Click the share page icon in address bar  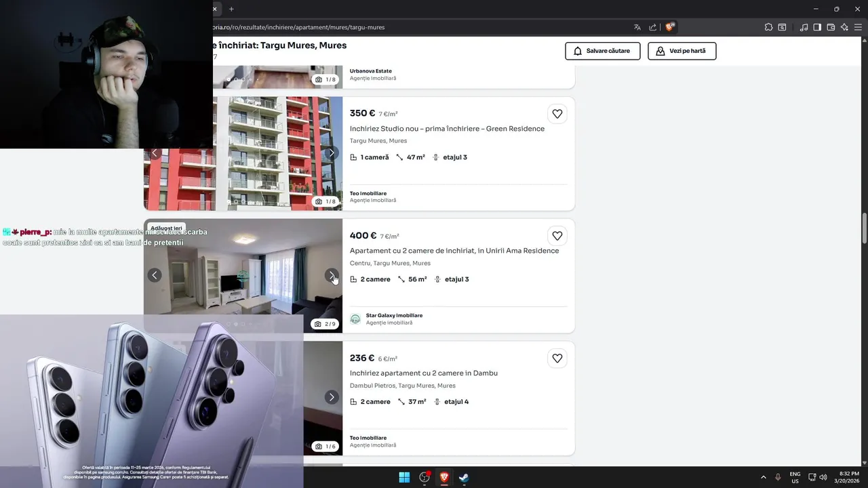(x=652, y=27)
